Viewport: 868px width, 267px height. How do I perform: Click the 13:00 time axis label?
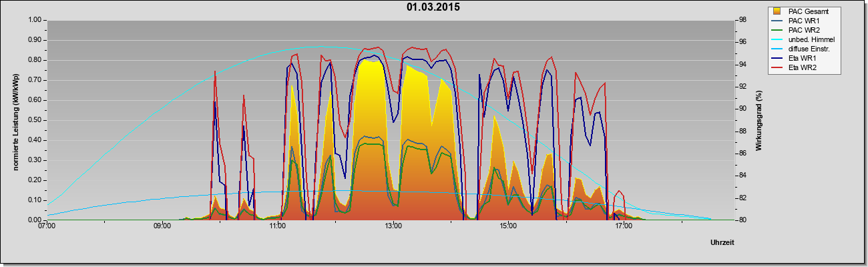(x=393, y=226)
